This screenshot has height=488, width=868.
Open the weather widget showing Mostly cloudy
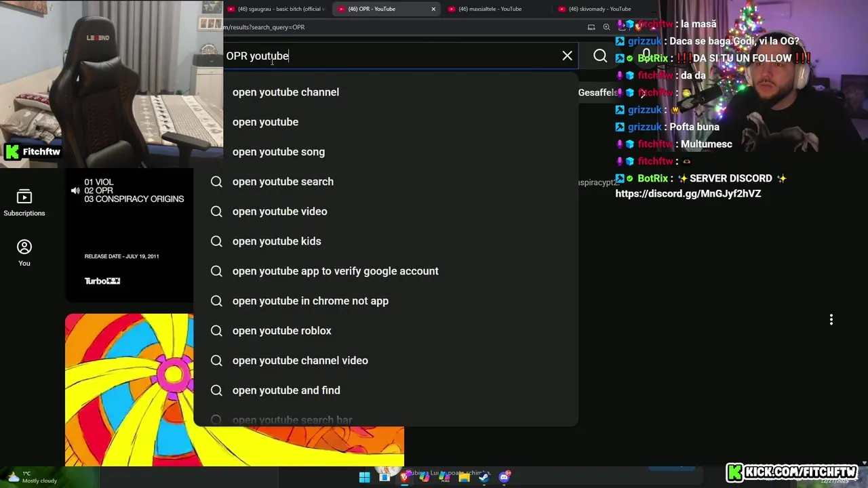33,477
